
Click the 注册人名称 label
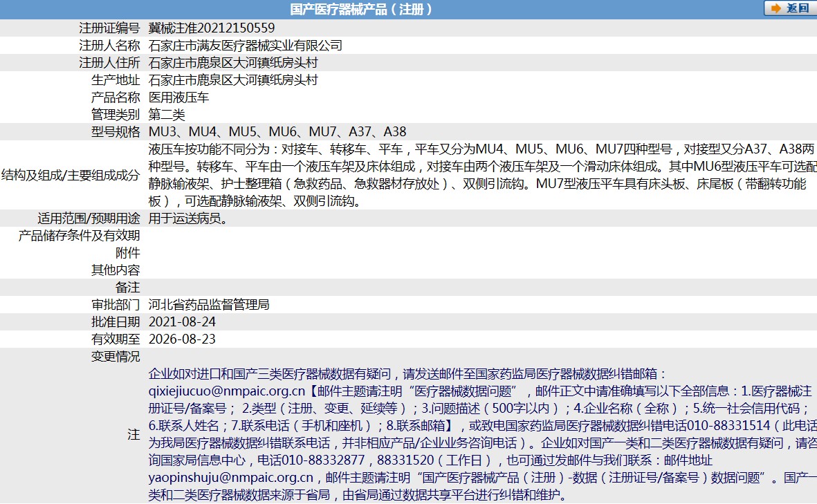(x=109, y=46)
